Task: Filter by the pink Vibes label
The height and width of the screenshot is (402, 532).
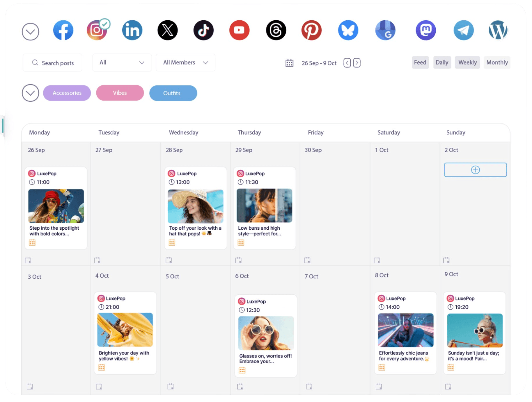Action: 120,93
